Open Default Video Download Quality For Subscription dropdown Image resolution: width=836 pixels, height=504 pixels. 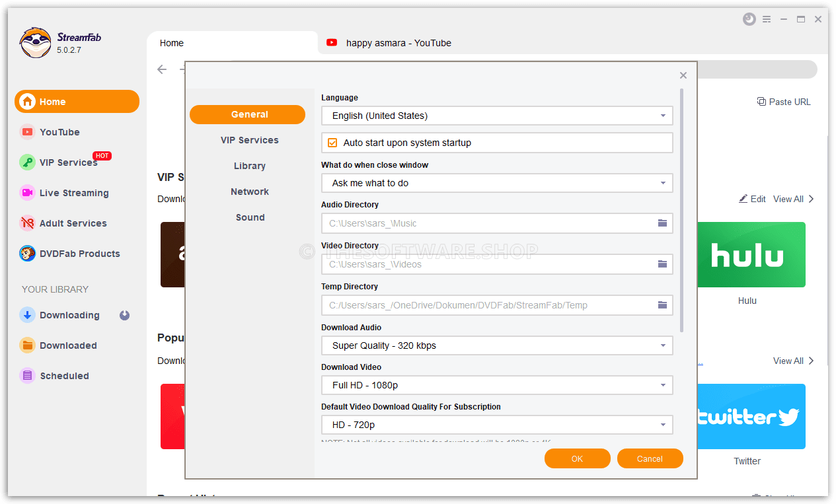pyautogui.click(x=497, y=425)
